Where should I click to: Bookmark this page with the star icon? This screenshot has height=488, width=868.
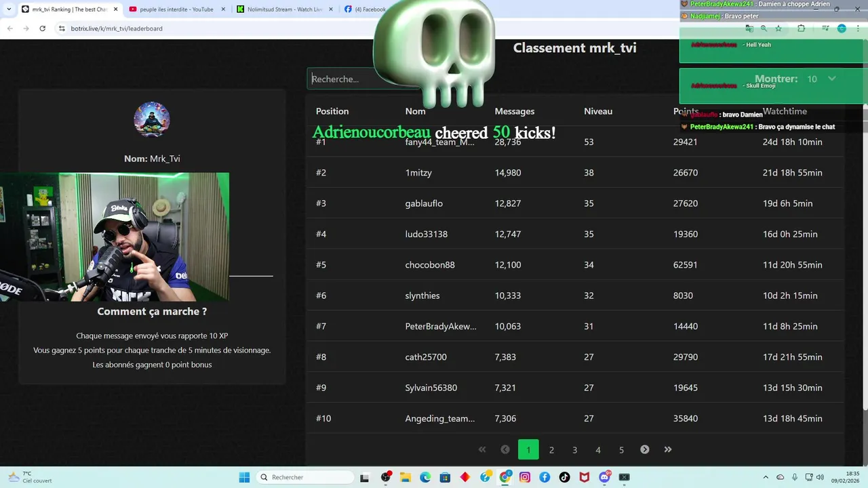pos(778,28)
